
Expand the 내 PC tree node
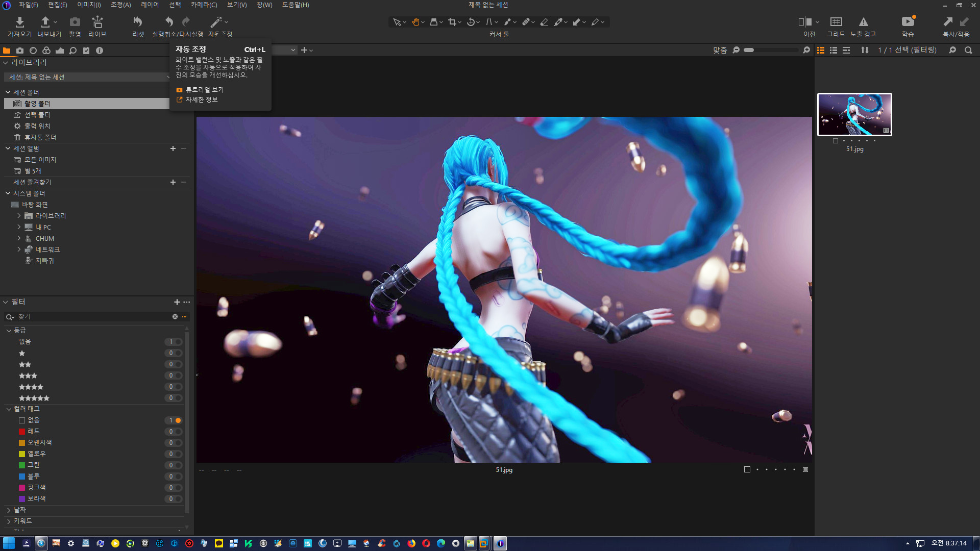pyautogui.click(x=19, y=227)
